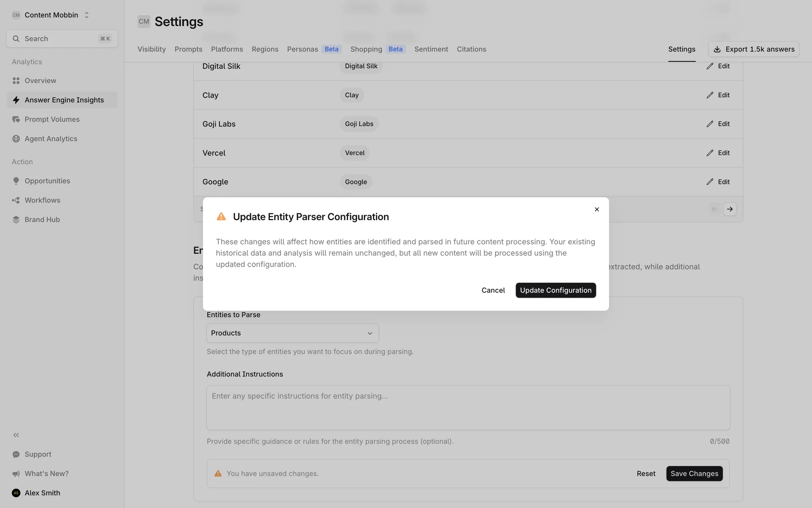This screenshot has width=812, height=508.
Task: Click the Prompt Volumes chat icon
Action: click(16, 119)
